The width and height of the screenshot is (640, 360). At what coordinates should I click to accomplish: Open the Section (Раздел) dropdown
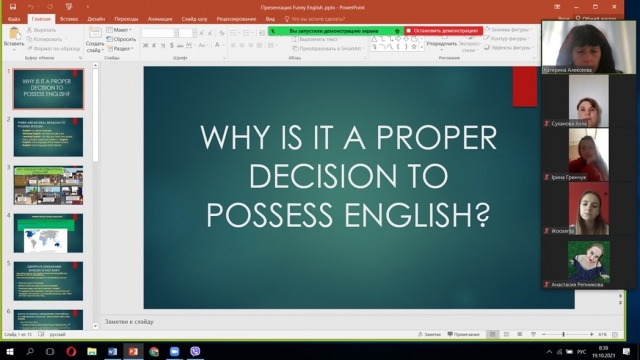(x=120, y=48)
